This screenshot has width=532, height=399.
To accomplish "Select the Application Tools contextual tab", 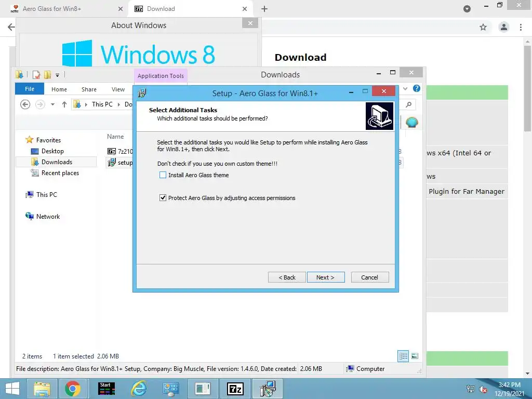I will click(161, 76).
